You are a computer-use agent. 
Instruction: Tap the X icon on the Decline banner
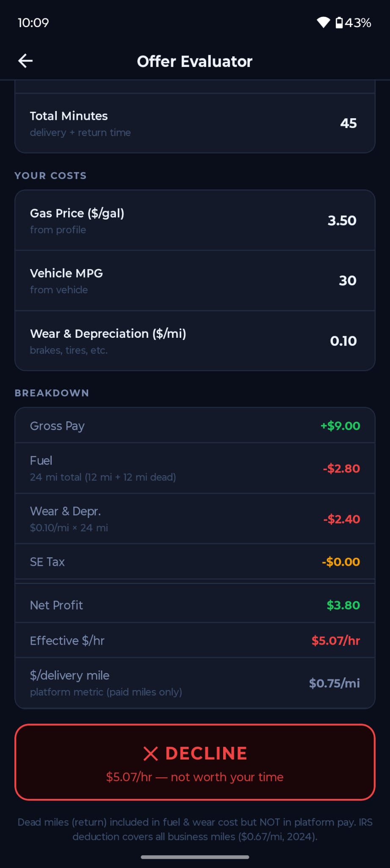[150, 754]
